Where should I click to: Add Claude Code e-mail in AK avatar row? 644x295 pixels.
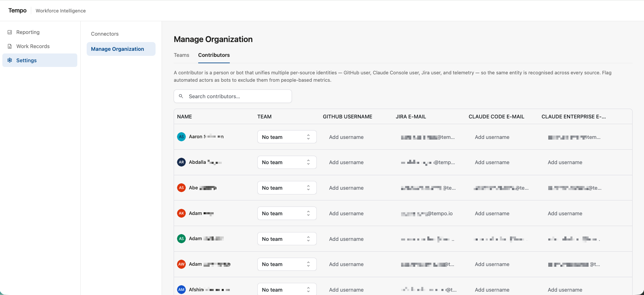coord(492,214)
